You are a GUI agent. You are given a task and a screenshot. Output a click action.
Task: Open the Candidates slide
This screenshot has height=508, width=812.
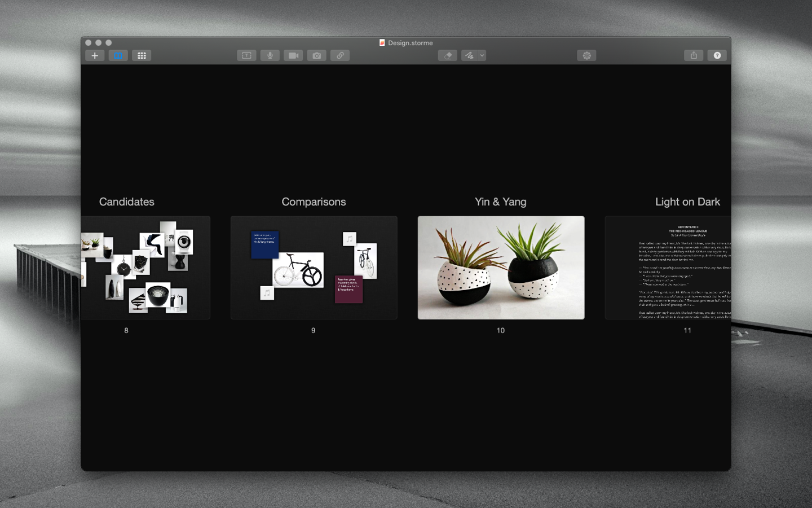tap(145, 268)
